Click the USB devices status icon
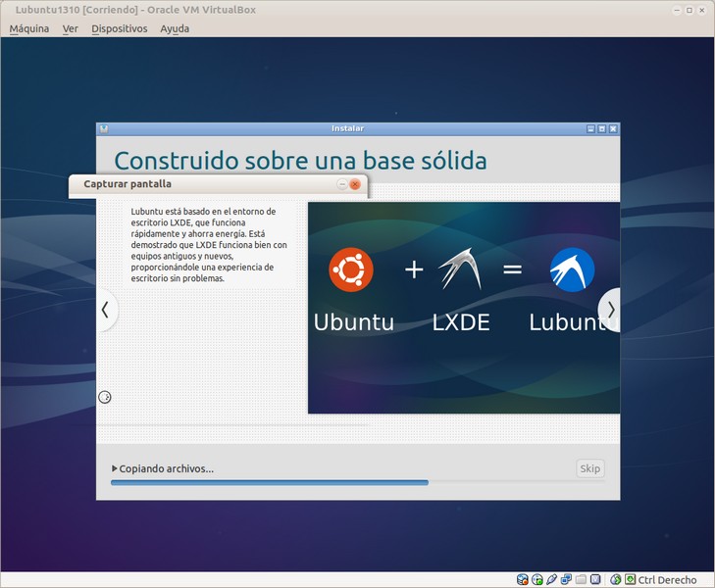The width and height of the screenshot is (715, 588). pos(552,580)
